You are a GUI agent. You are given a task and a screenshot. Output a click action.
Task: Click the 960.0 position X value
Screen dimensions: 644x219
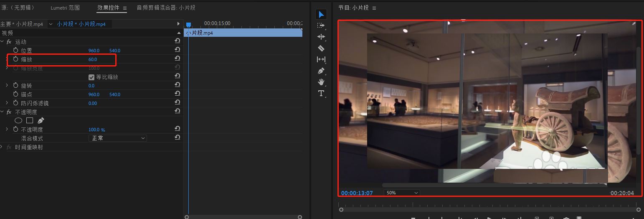click(x=94, y=51)
